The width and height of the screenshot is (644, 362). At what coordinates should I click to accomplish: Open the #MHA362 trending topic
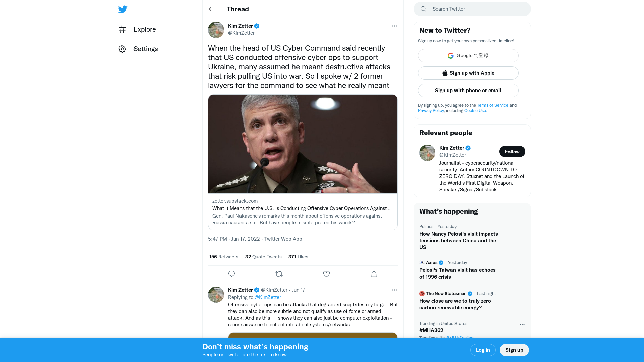[431, 330]
